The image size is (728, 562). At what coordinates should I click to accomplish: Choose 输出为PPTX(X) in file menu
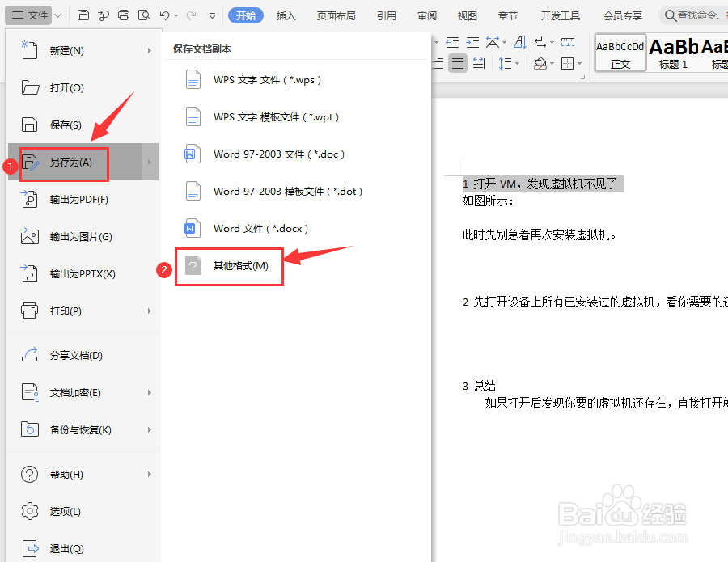pyautogui.click(x=84, y=274)
